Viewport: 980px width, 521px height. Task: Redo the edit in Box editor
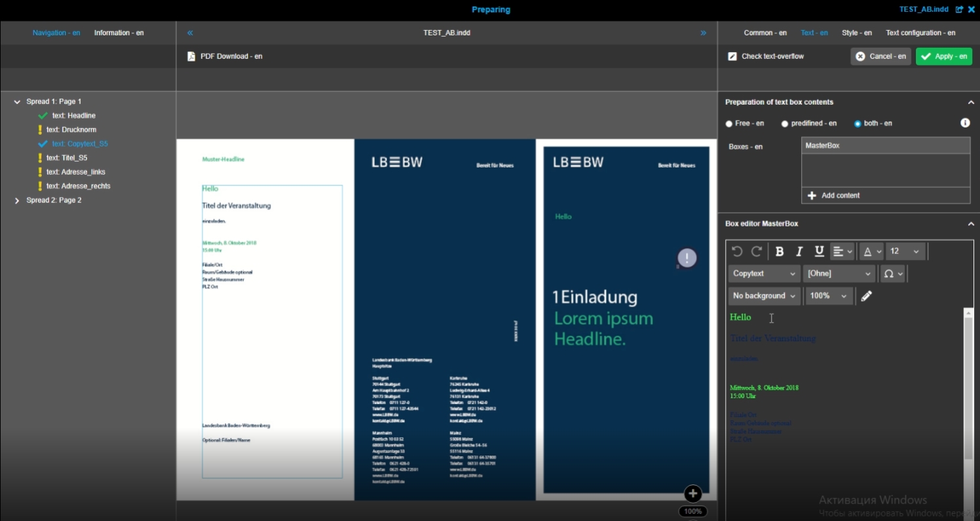(x=757, y=251)
